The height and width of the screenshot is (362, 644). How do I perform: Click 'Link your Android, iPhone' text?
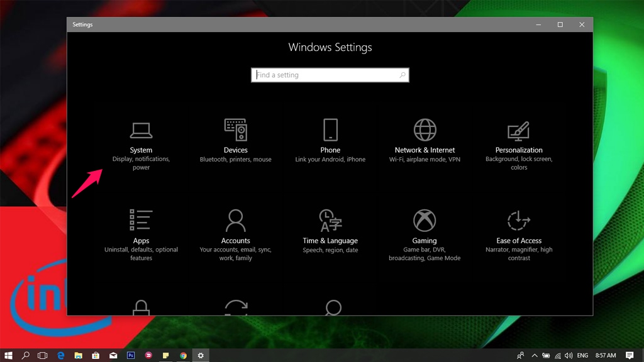coord(330,159)
